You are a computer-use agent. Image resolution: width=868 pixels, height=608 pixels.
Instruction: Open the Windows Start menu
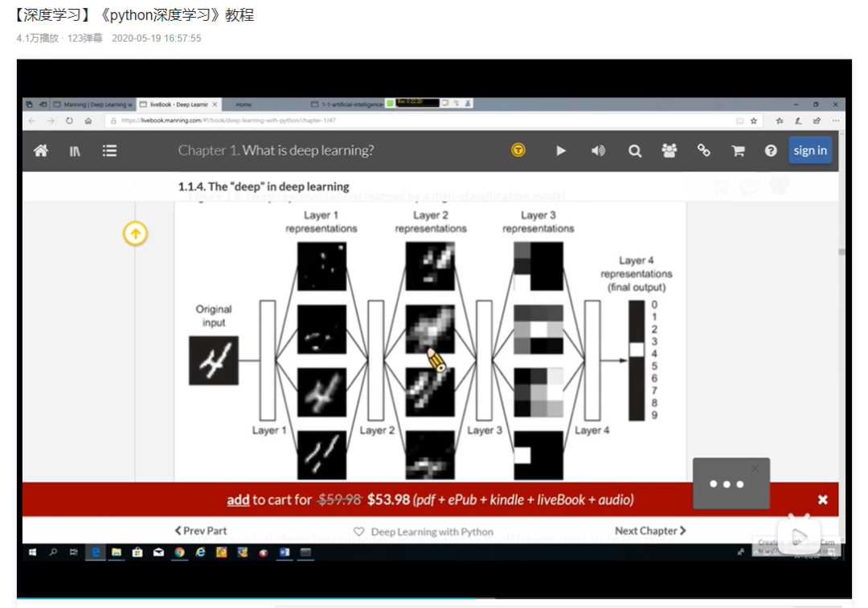pos(33,552)
